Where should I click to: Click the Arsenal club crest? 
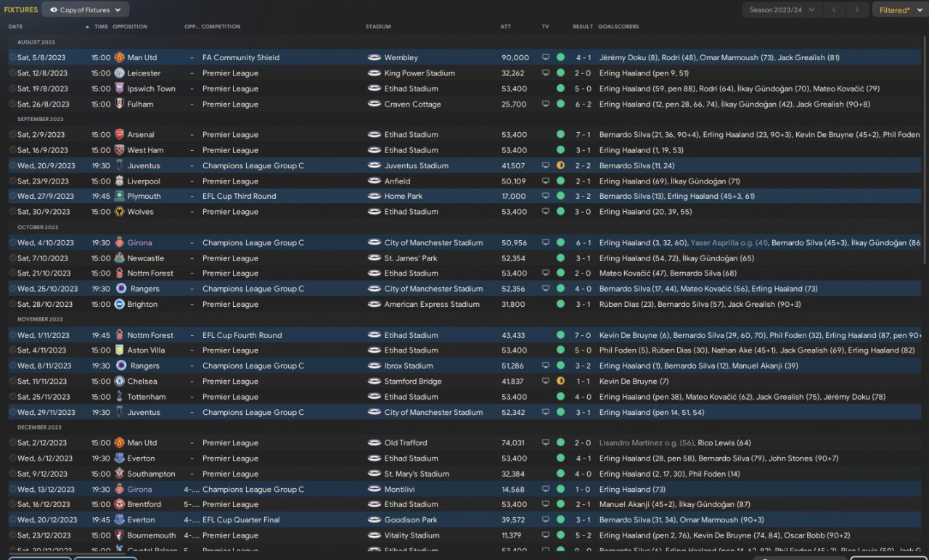coord(119,135)
